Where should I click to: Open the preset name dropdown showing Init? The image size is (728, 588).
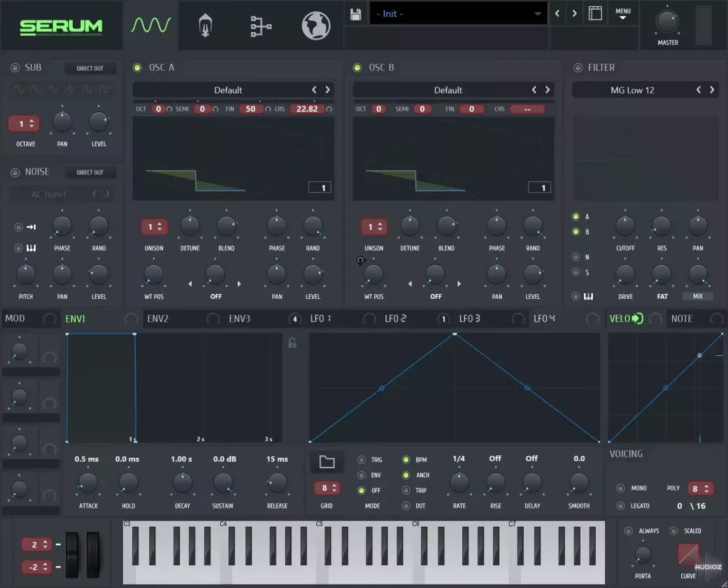pyautogui.click(x=458, y=14)
